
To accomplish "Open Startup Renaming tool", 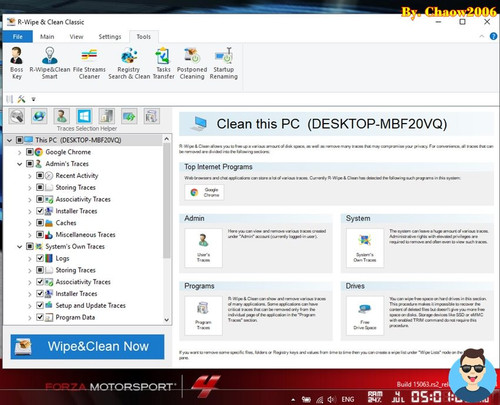I will (x=223, y=63).
